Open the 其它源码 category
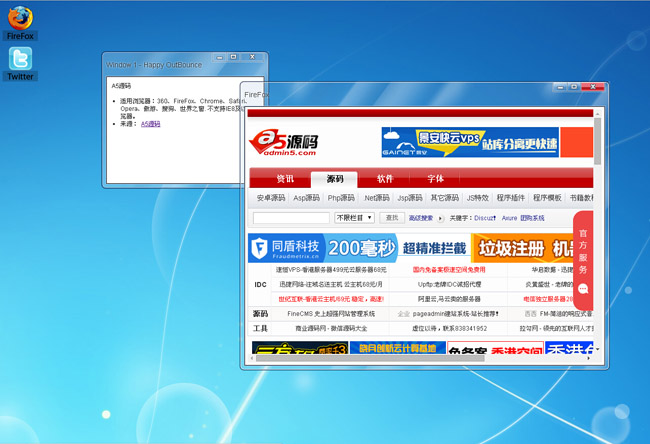The image size is (650, 444). (x=444, y=198)
